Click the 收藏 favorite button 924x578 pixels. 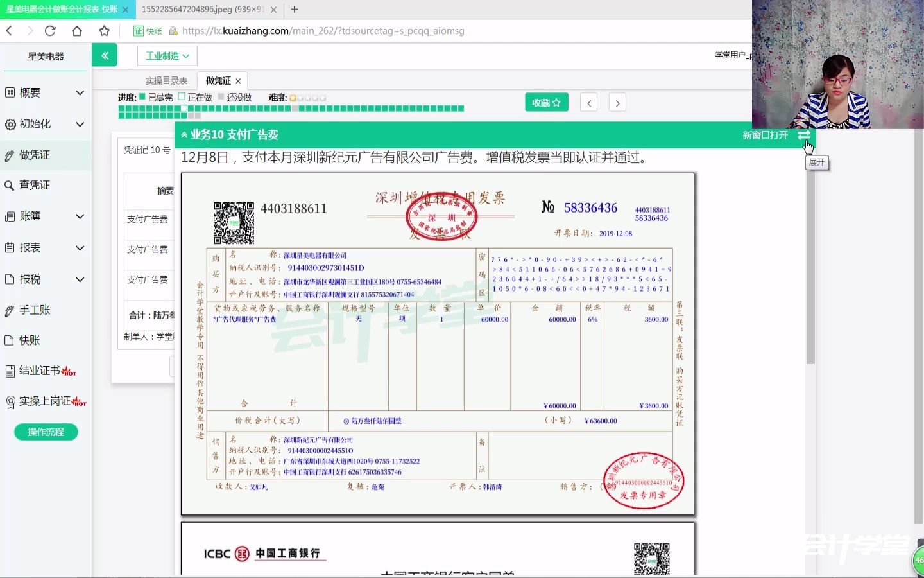[547, 103]
